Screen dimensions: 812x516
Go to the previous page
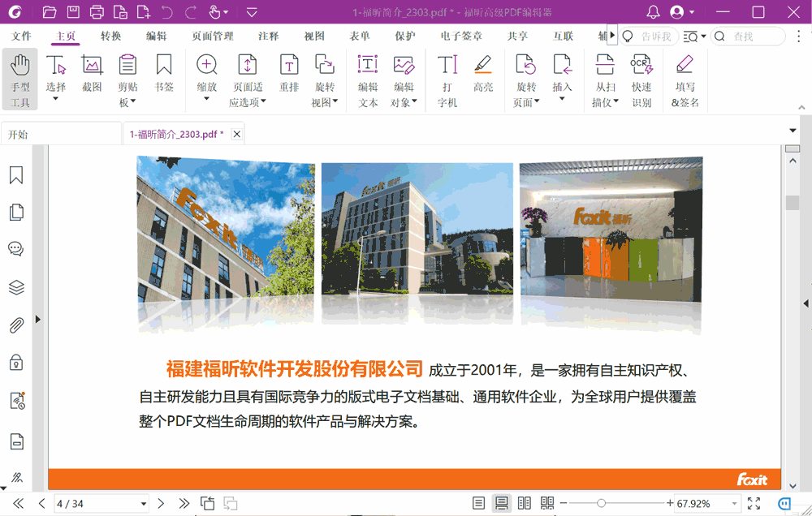pos(42,504)
